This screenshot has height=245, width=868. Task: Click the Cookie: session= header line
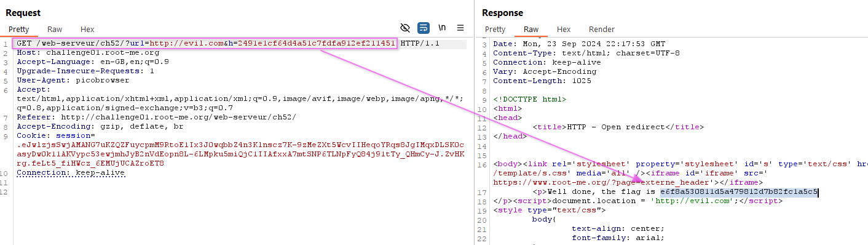[x=56, y=135]
